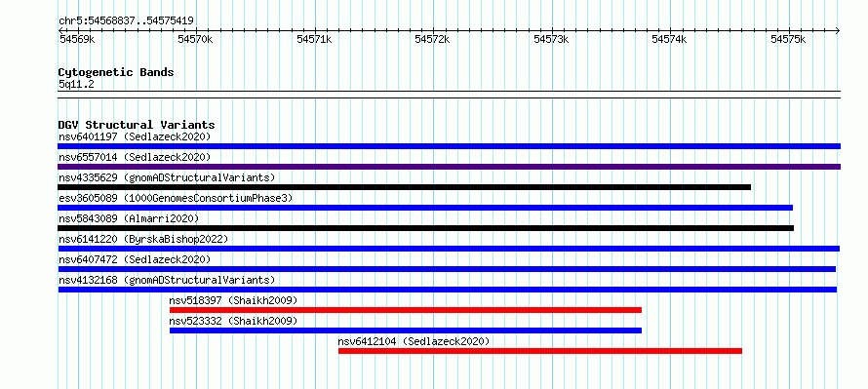This screenshot has height=389, width=868.
Task: Click esv3605089 (1000GenomesConsortiumPhase3) label
Action: [x=176, y=198]
